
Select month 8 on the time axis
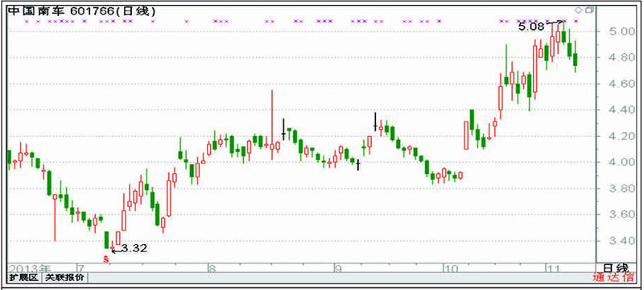tap(211, 269)
